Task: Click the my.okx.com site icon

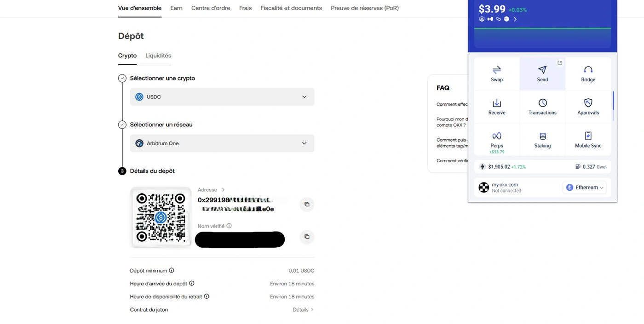Action: (483, 188)
